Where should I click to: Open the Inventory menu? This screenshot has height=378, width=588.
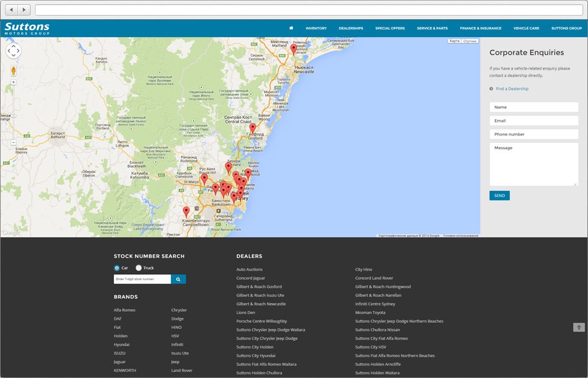(x=316, y=28)
